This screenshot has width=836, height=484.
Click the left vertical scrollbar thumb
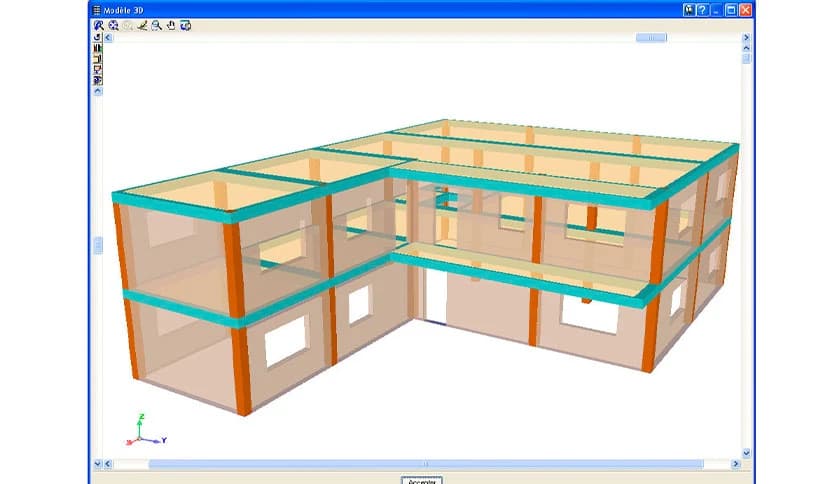point(98,246)
